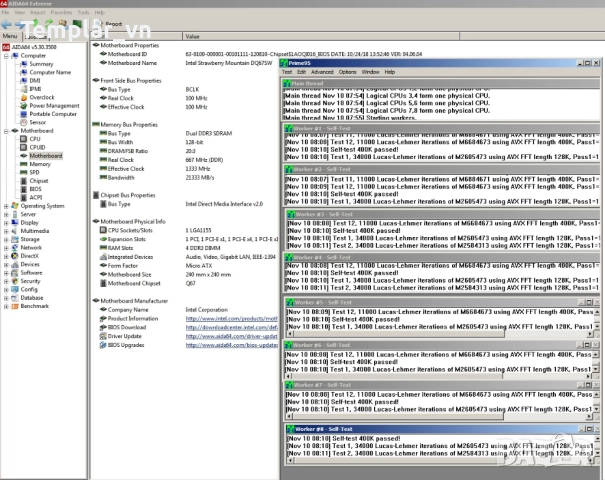Screen dimensions: 605x480
Task: Click the Driver Update aida64.com link
Action: [231, 336]
